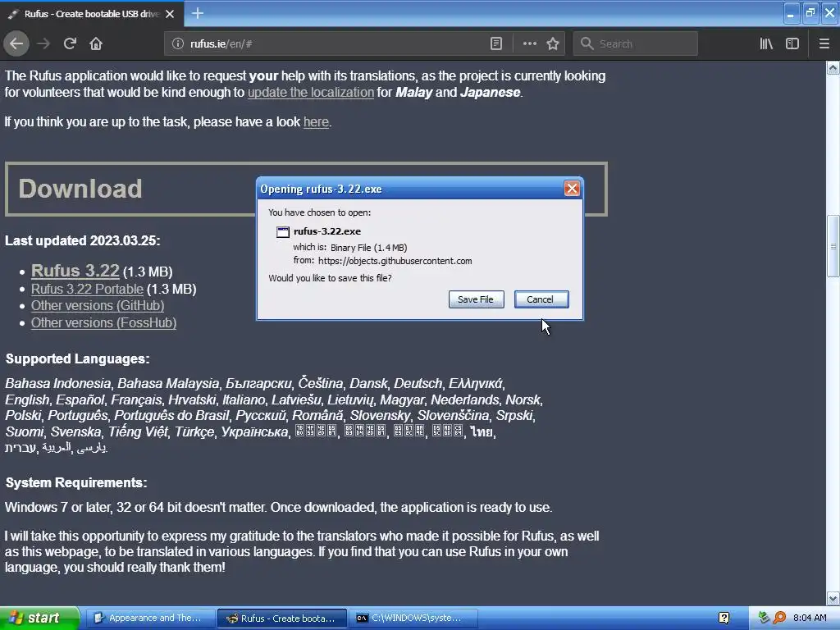
Task: Close the Rufus browser tab
Action: (170, 14)
